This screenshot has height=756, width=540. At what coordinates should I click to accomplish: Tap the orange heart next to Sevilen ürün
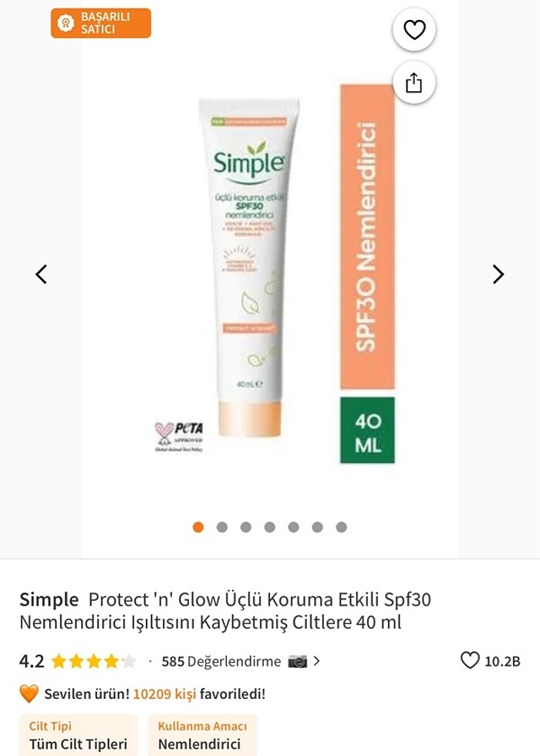tap(29, 694)
